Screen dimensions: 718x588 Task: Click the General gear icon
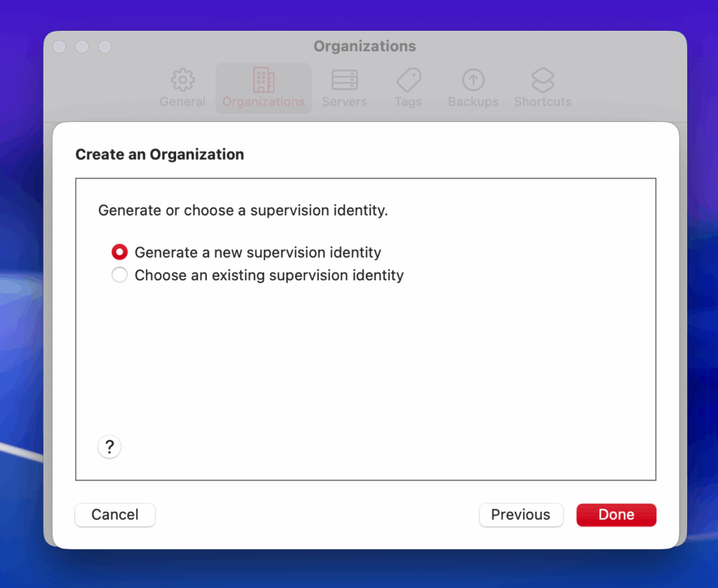(x=182, y=80)
